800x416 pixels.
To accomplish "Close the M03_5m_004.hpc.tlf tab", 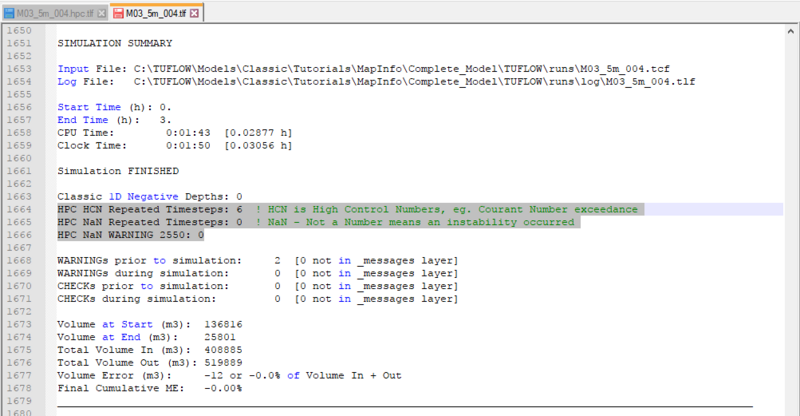I will 101,12.
